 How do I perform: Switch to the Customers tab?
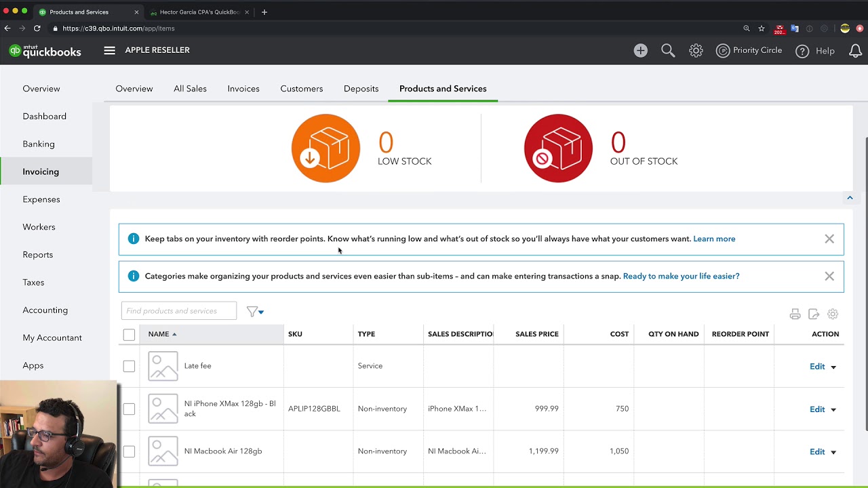click(x=302, y=89)
